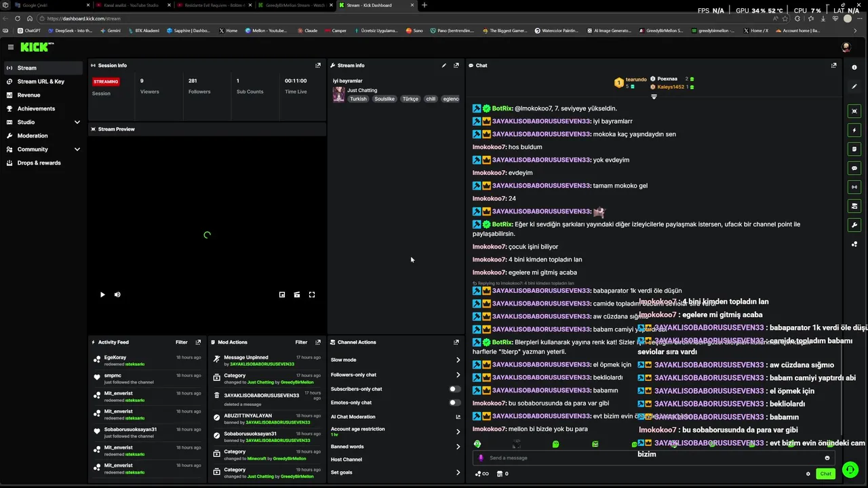
Task: Go to Achievements page
Action: tap(43, 108)
